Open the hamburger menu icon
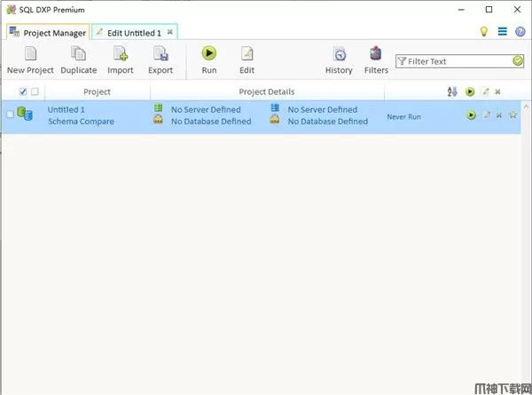532x395 pixels. [x=503, y=32]
